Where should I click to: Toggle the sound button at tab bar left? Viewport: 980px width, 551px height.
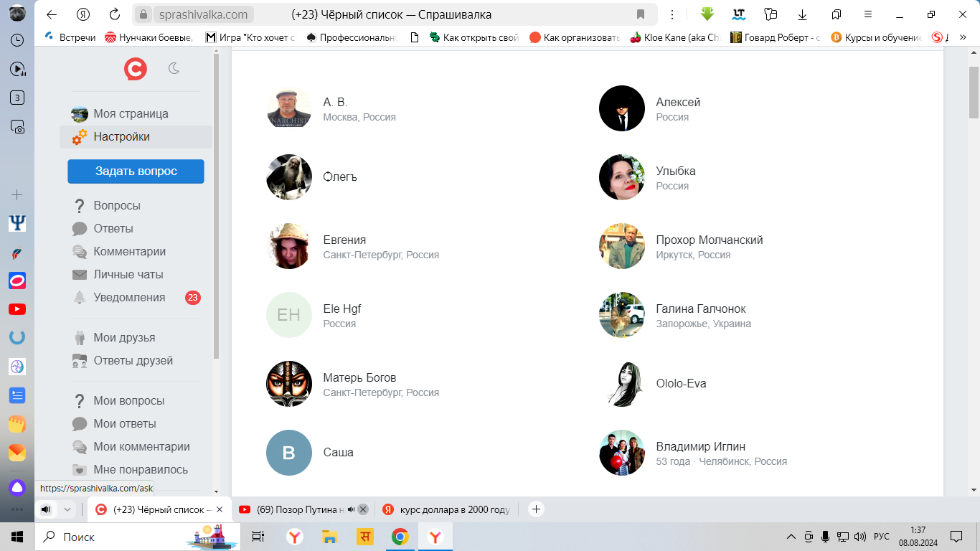point(47,509)
